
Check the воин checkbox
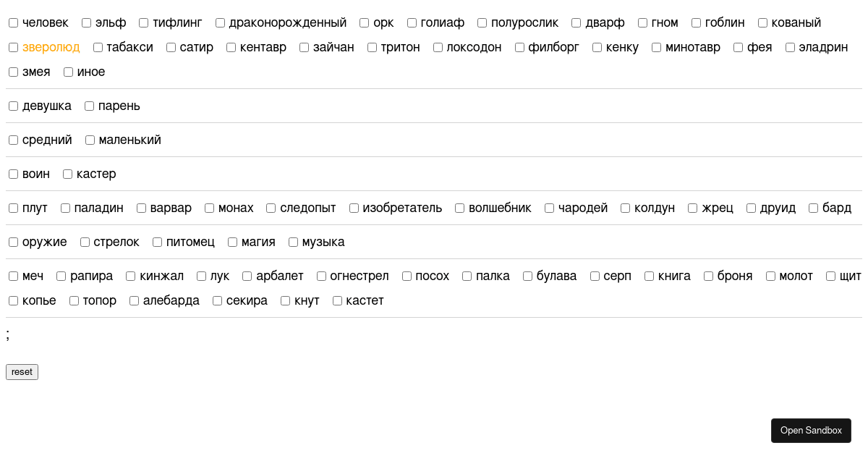tap(14, 174)
